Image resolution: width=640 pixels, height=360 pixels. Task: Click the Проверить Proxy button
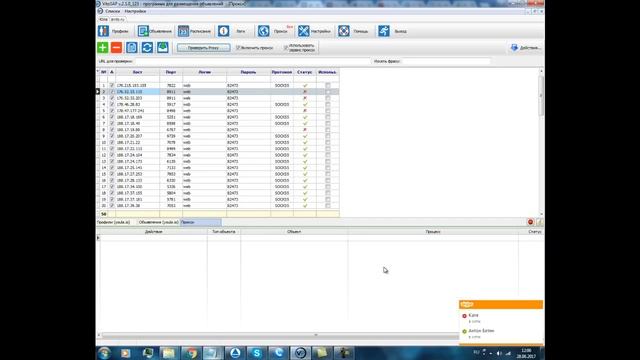point(203,48)
